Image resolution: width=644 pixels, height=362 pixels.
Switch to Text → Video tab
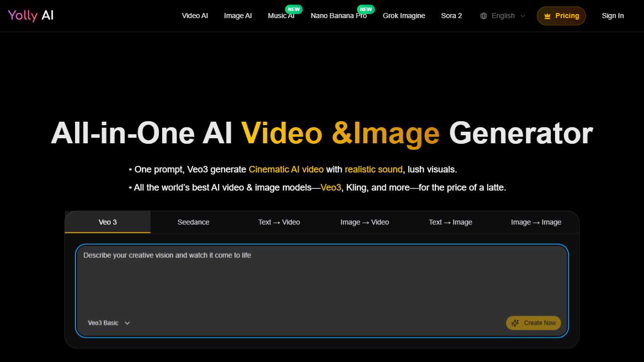[279, 222]
